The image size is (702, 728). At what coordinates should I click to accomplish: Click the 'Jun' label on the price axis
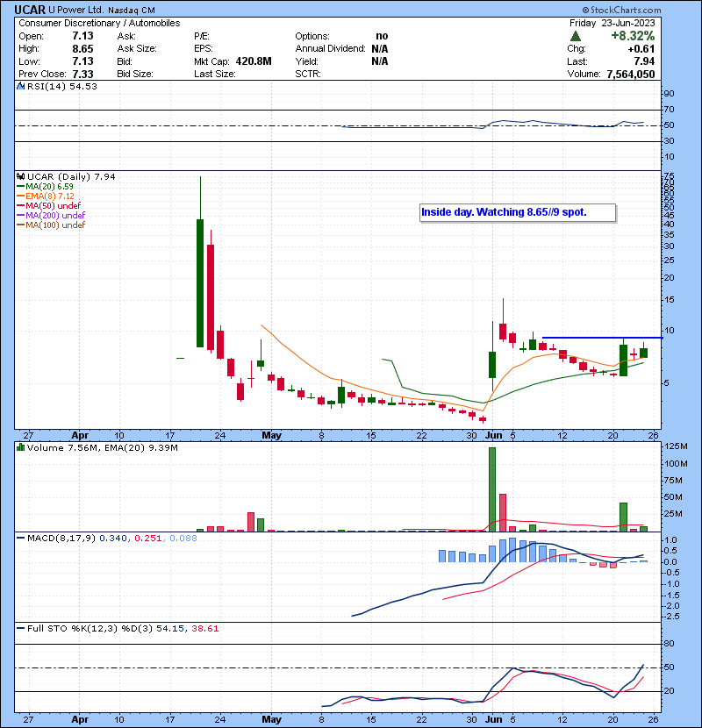493,435
